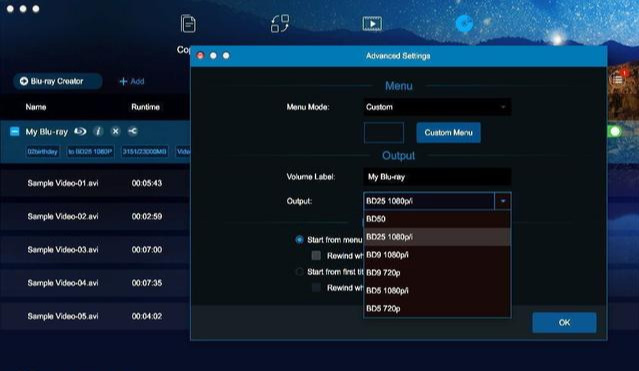Click the 3151/23000MB size tag
The image size is (639, 371).
click(145, 152)
